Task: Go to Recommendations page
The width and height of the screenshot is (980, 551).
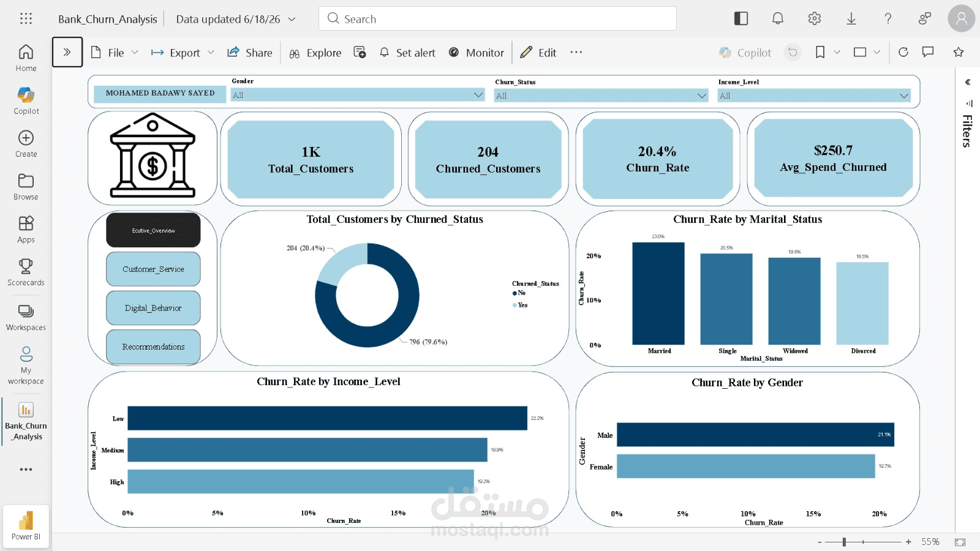Action: click(x=153, y=347)
